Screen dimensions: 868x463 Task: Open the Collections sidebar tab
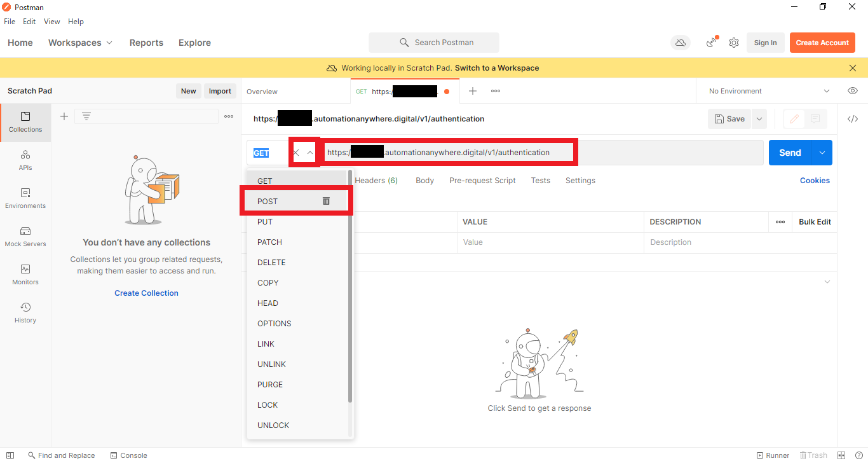(x=25, y=122)
